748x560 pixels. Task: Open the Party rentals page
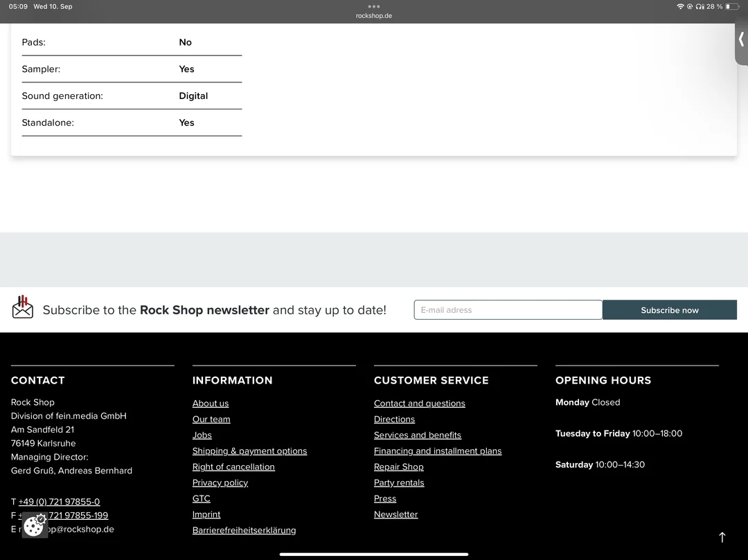[x=399, y=482]
